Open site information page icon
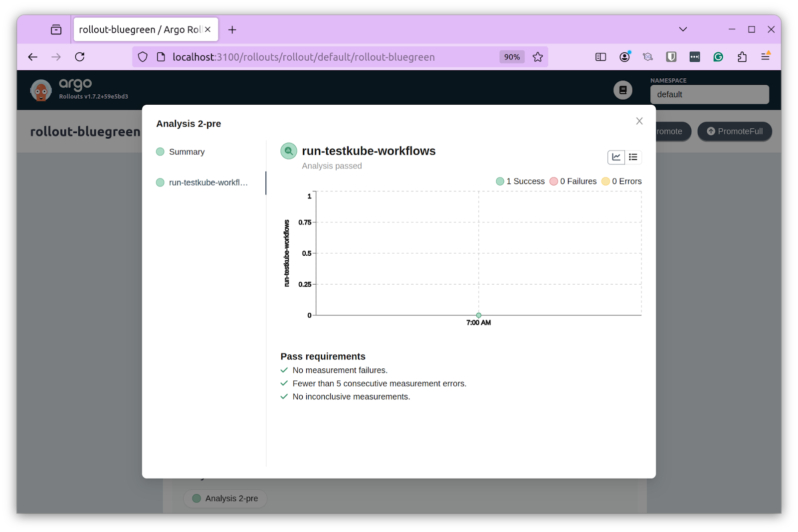 click(161, 57)
